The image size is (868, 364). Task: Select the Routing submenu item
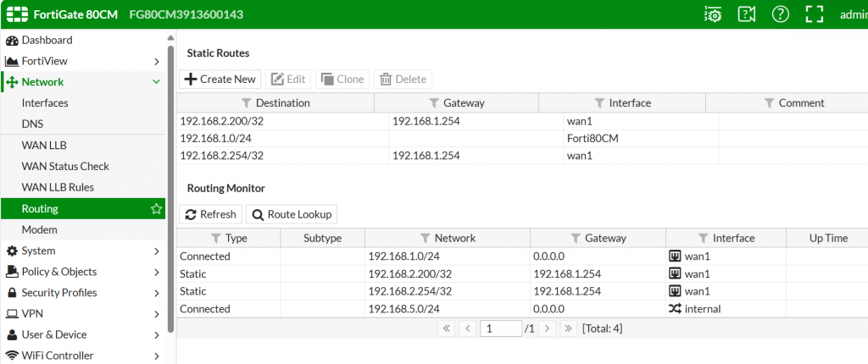tap(83, 208)
